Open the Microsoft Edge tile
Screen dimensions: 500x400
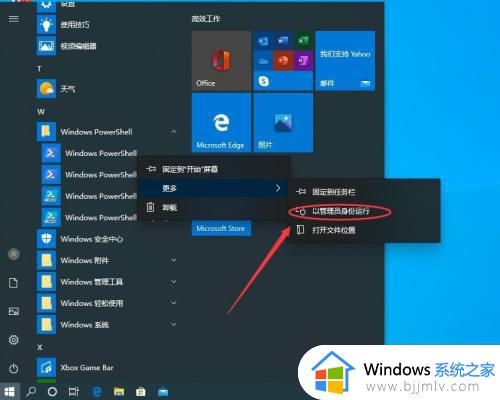(x=221, y=123)
